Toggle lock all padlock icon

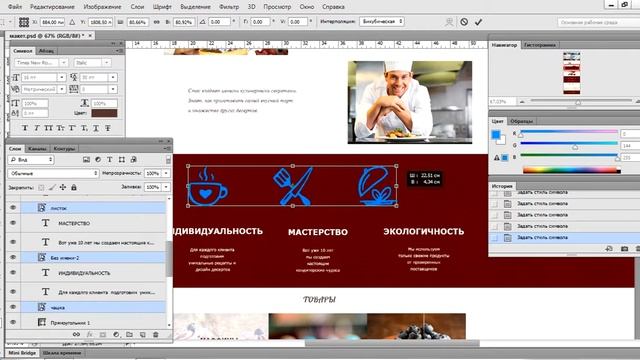73,187
